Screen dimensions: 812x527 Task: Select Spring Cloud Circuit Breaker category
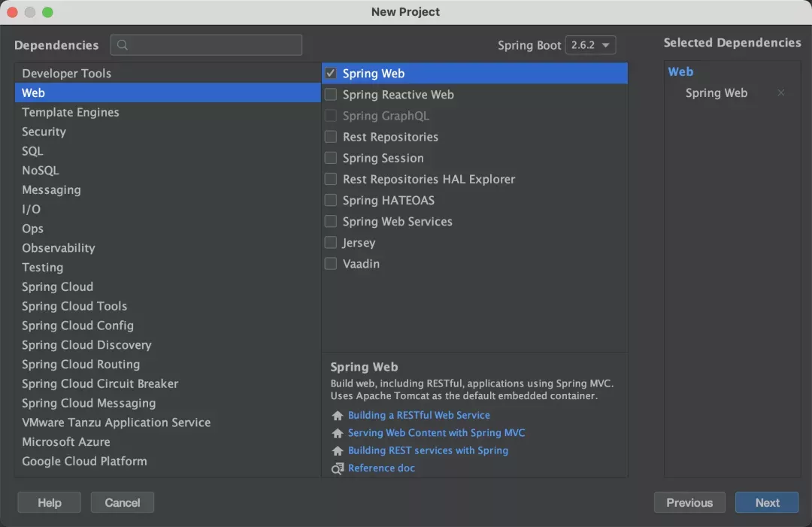click(x=168, y=383)
